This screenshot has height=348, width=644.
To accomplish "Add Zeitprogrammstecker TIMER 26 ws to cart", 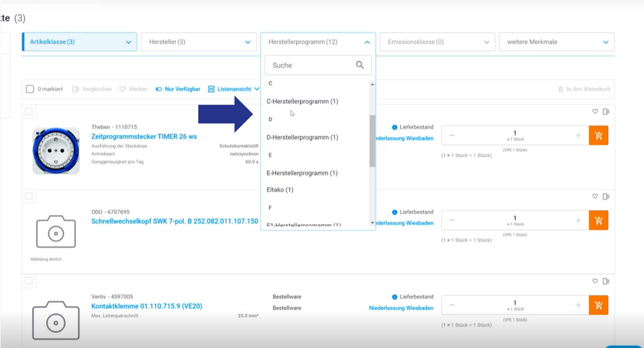I will (x=598, y=136).
